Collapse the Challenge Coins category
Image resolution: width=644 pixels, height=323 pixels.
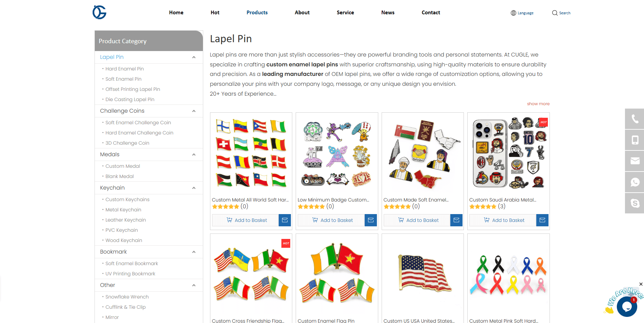click(194, 111)
